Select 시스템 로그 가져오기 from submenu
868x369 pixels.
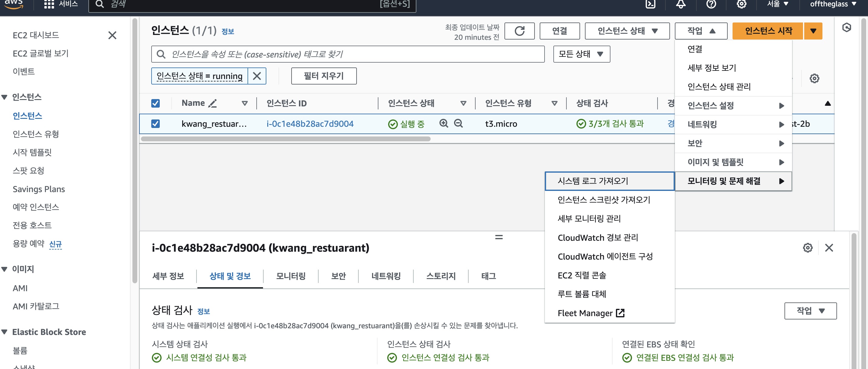pyautogui.click(x=593, y=181)
